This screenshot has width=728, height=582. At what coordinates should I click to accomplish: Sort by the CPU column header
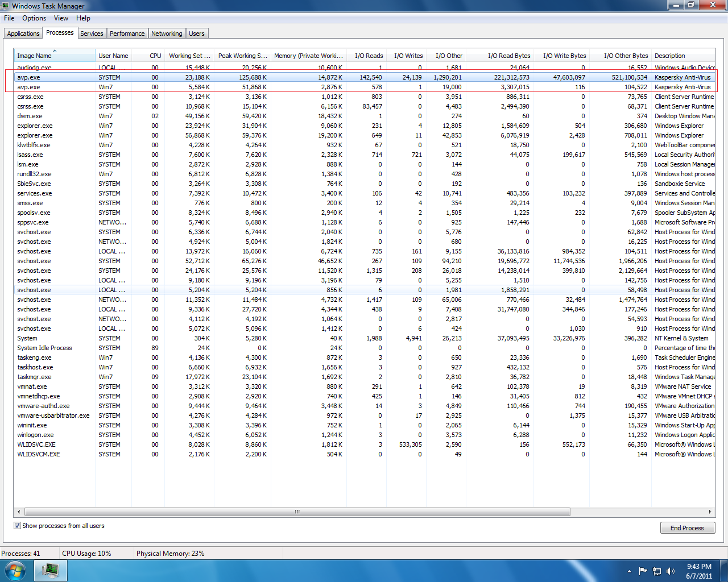(x=148, y=56)
